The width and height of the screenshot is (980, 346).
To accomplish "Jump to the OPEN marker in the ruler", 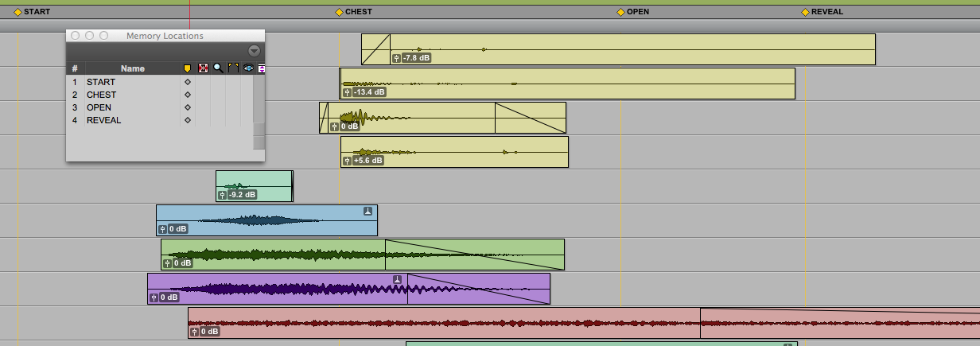I will 620,12.
